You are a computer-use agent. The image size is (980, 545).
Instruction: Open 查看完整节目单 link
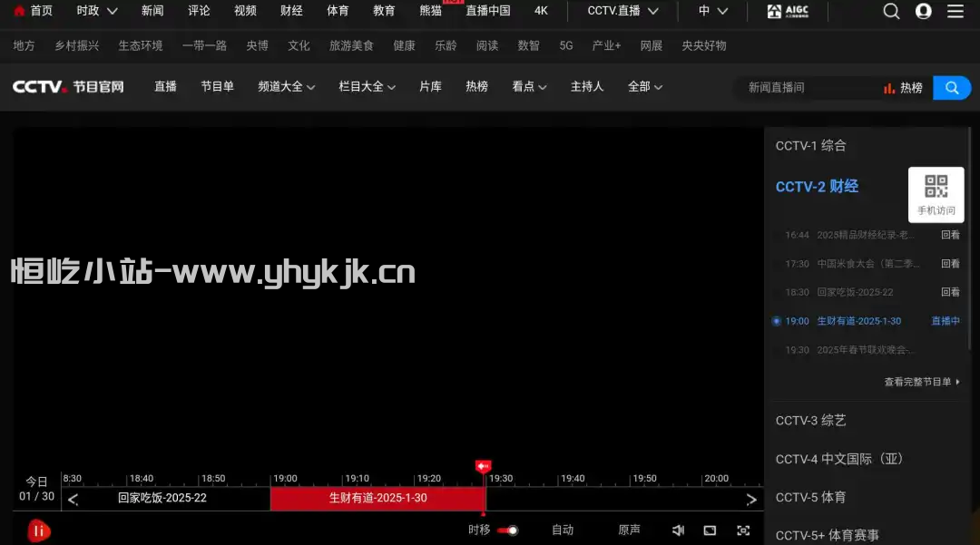tap(922, 382)
